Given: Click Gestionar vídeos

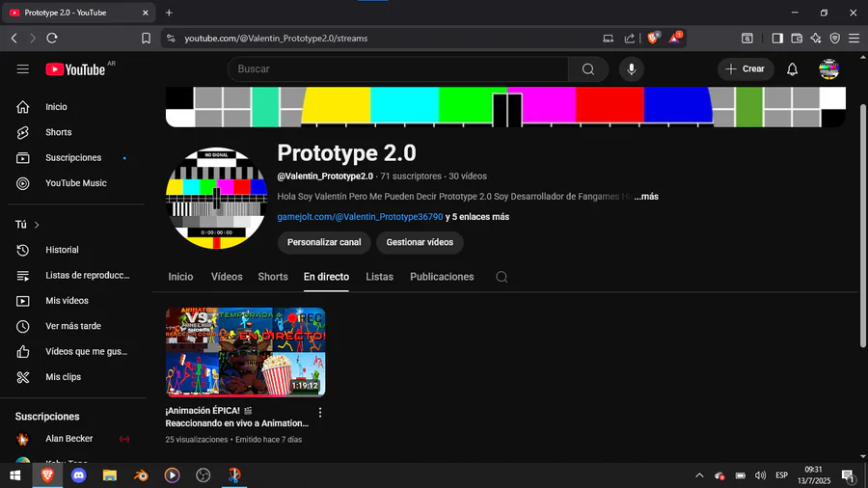Looking at the screenshot, I should (420, 242).
